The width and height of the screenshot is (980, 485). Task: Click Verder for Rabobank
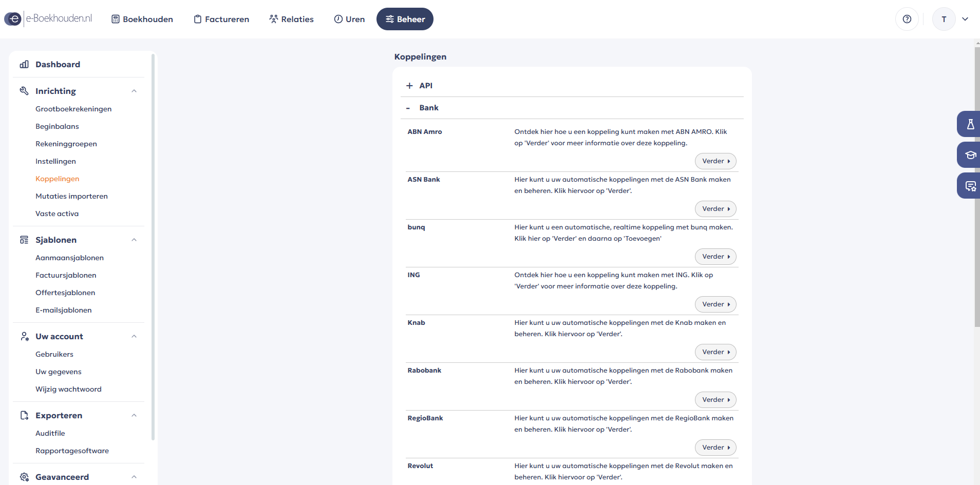point(715,400)
